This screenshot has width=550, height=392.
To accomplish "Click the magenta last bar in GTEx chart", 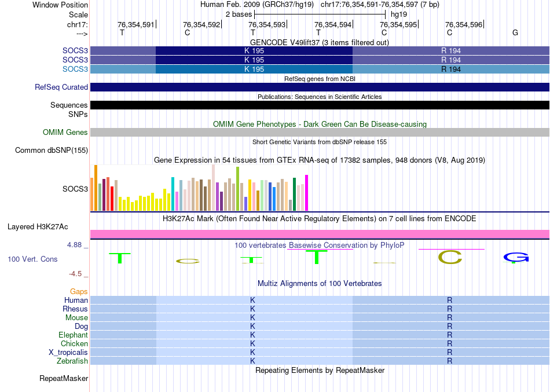I will click(x=307, y=193).
